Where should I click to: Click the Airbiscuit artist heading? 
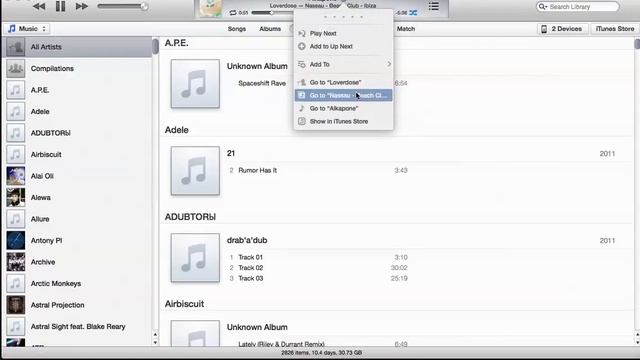[184, 304]
